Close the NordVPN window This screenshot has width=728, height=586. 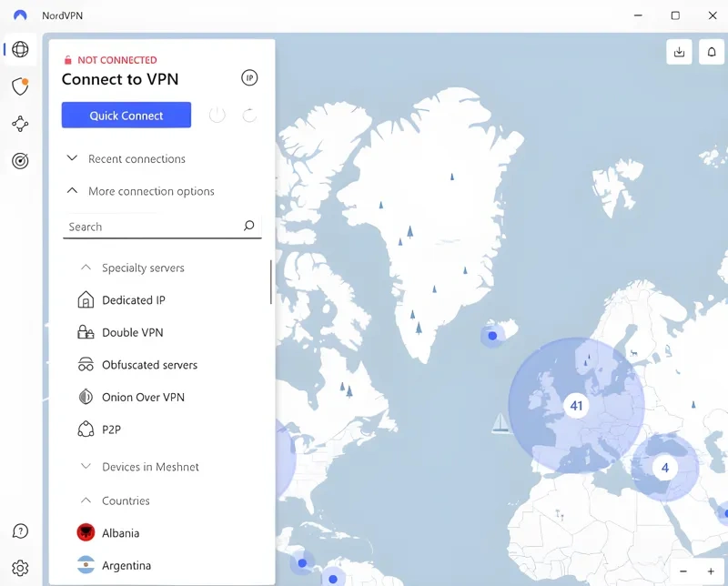713,15
